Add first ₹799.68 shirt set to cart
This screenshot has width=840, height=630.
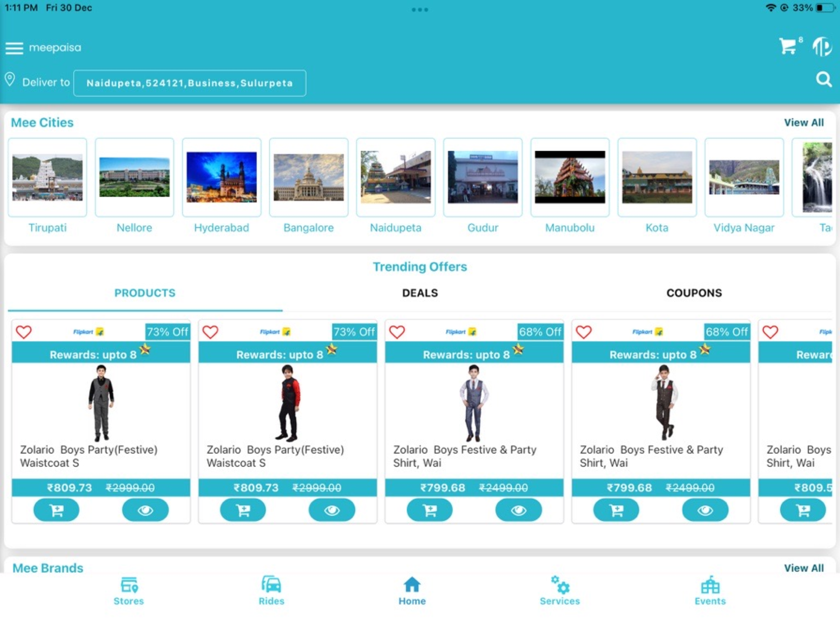(x=430, y=510)
